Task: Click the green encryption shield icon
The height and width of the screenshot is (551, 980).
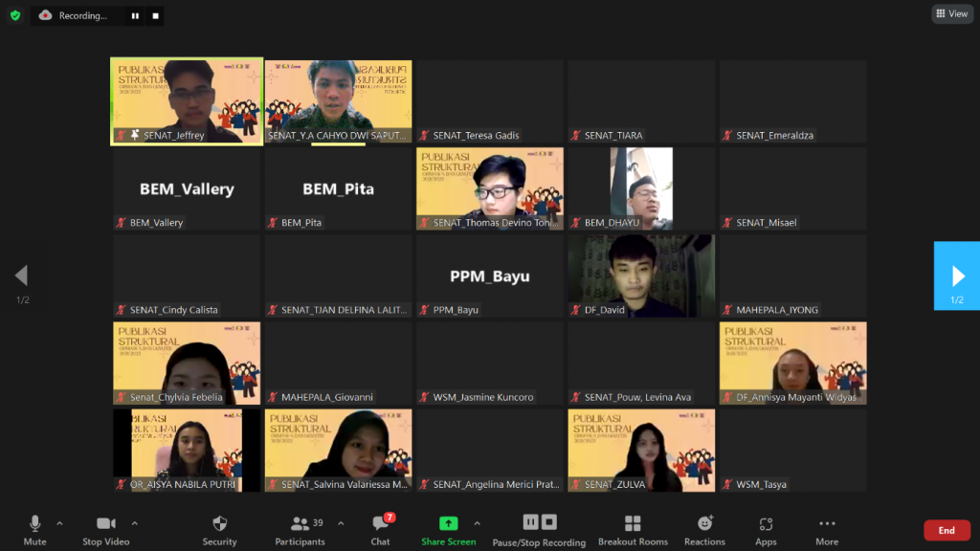Action: pos(15,15)
